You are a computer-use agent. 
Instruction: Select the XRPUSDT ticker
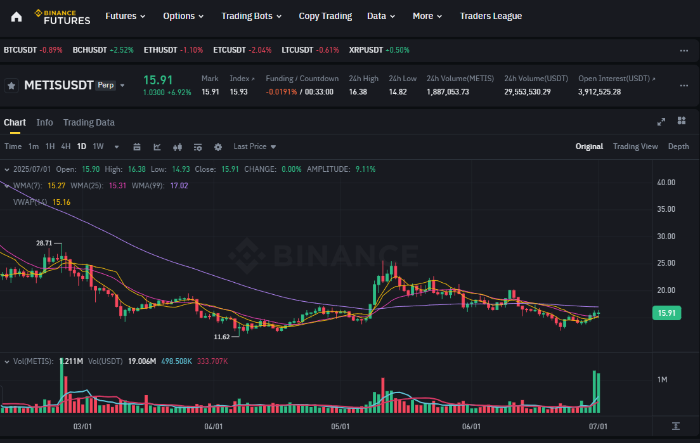[379, 50]
